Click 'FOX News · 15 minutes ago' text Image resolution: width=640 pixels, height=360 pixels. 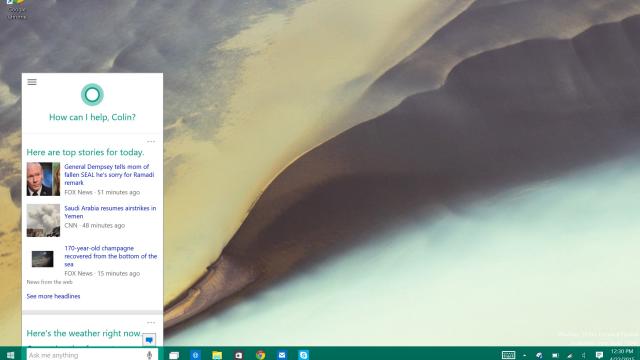[102, 273]
